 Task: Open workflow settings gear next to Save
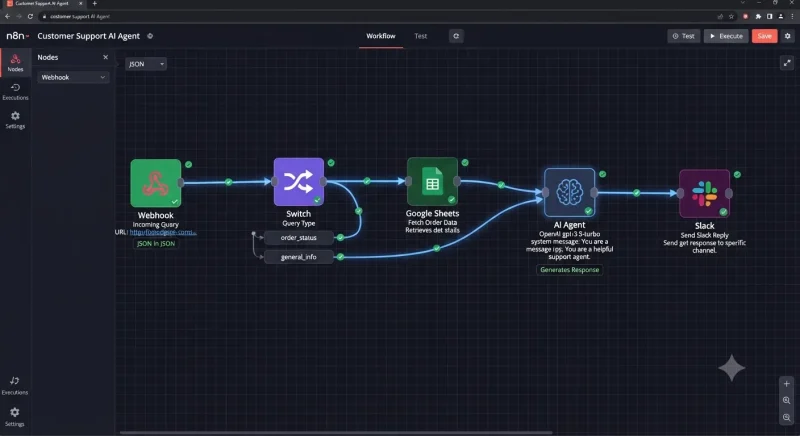point(788,36)
